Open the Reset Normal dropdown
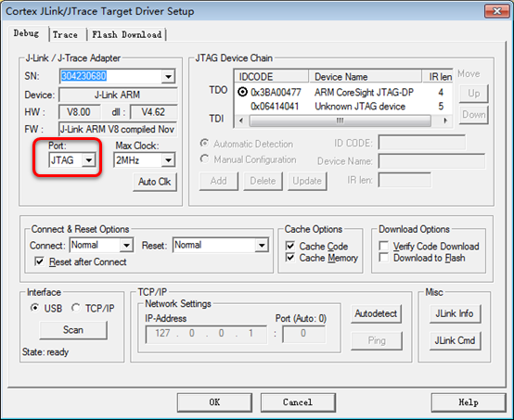The width and height of the screenshot is (514, 420). pyautogui.click(x=262, y=245)
